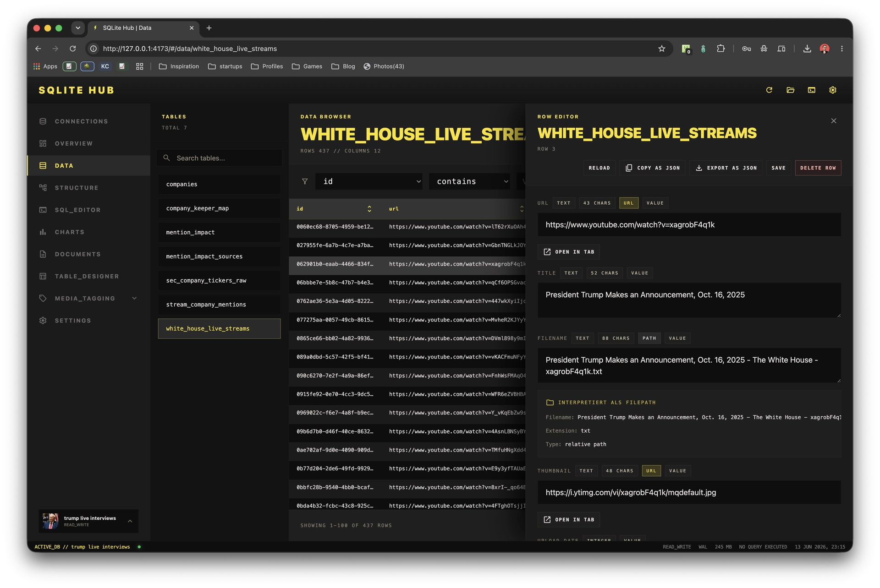
Task: Click the Save button
Action: point(778,168)
